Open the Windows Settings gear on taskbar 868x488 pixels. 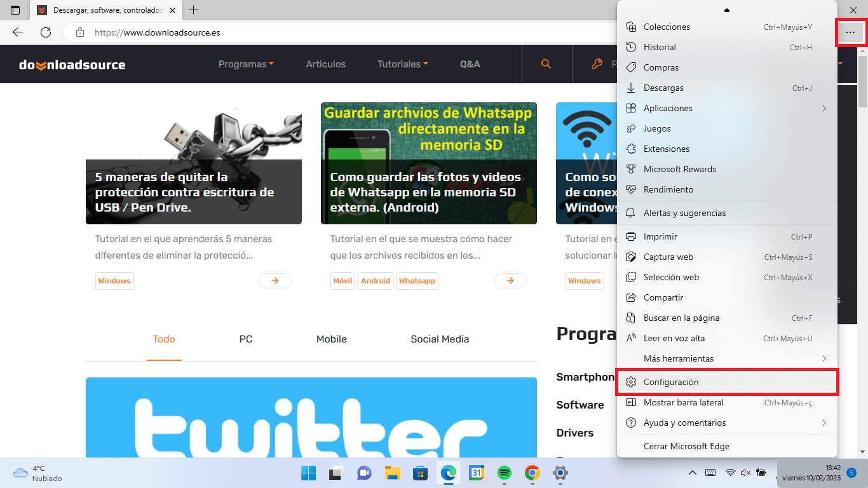click(560, 473)
